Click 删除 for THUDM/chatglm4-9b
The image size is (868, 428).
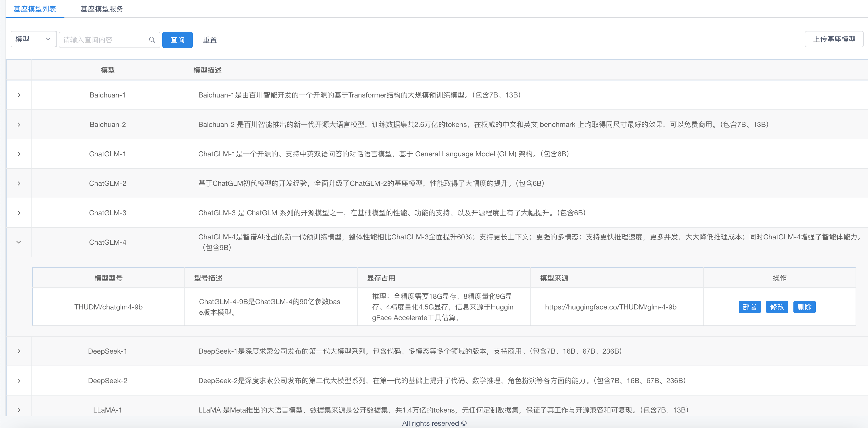[x=804, y=307]
